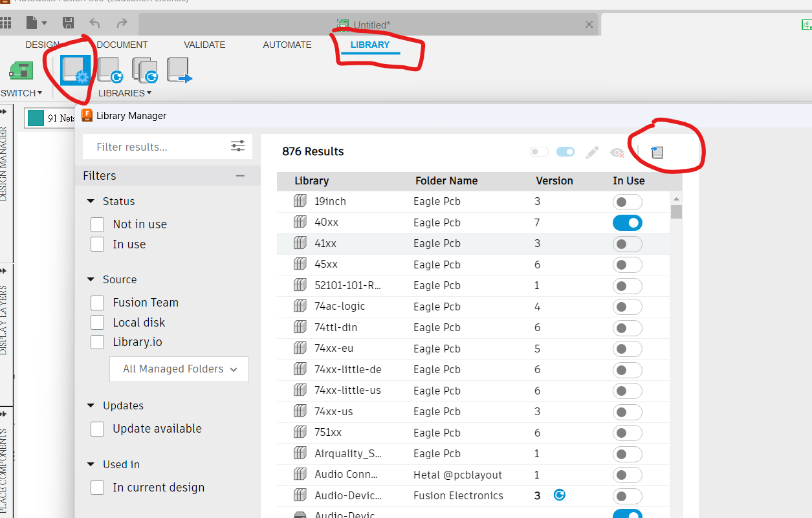Click the Undo arrow icon
Screen dimensions: 812x518
[x=94, y=23]
